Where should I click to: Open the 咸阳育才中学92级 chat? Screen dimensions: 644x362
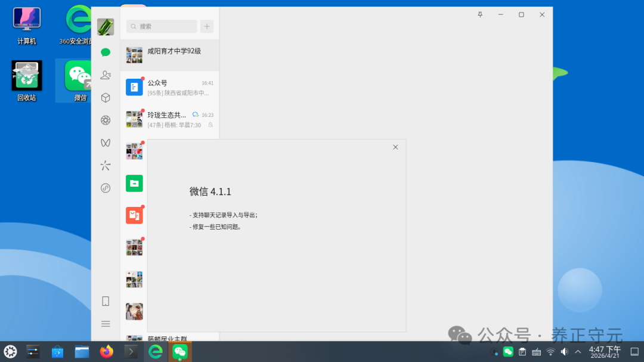click(169, 55)
